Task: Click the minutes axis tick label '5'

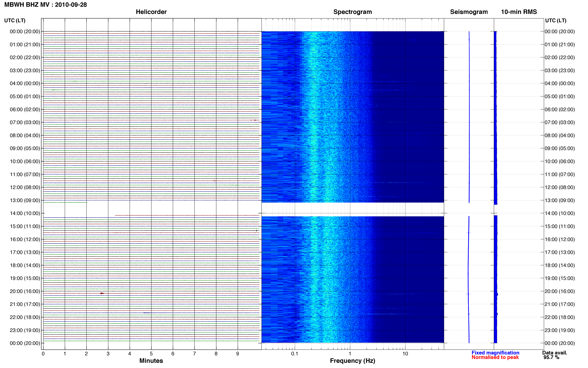Action: tap(151, 354)
